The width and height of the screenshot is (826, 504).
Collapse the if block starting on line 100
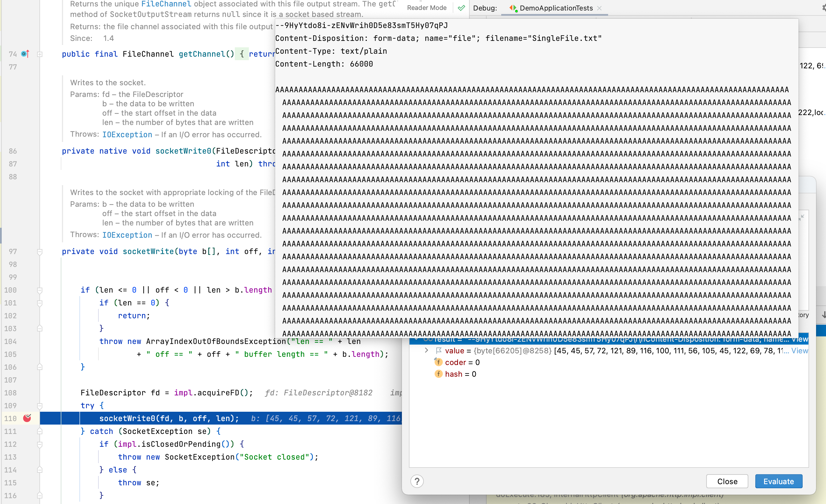[39, 290]
